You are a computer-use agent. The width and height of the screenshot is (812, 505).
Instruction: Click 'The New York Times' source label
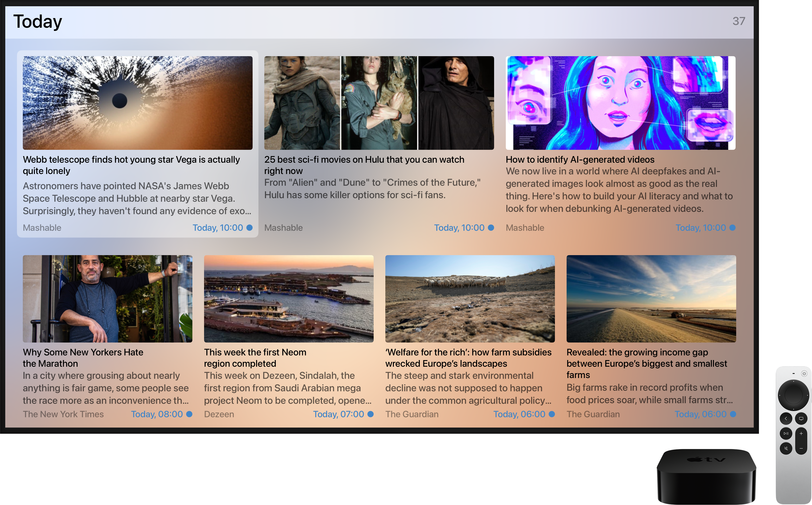point(63,414)
